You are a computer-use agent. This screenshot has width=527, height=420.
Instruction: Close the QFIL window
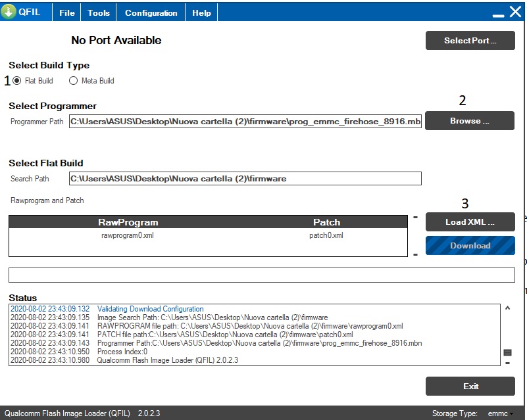(x=516, y=12)
